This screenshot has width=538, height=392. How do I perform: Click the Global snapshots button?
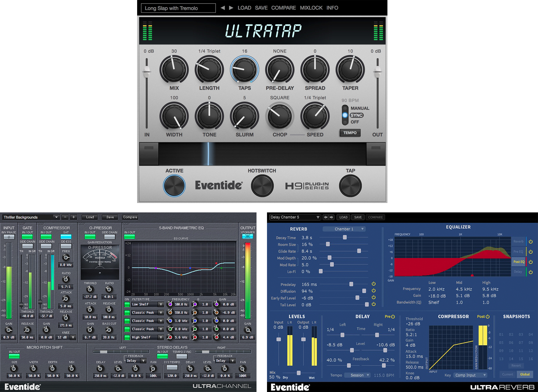(x=525, y=374)
